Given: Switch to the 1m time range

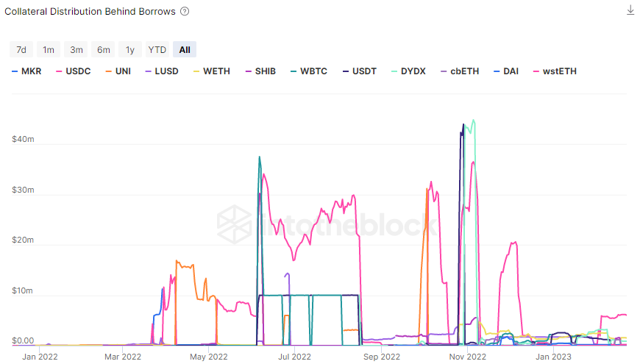Looking at the screenshot, I should 49,50.
